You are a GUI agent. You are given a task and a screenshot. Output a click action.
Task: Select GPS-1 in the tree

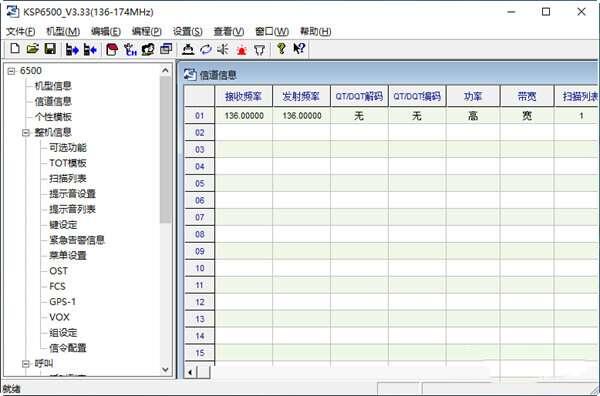[x=62, y=302]
